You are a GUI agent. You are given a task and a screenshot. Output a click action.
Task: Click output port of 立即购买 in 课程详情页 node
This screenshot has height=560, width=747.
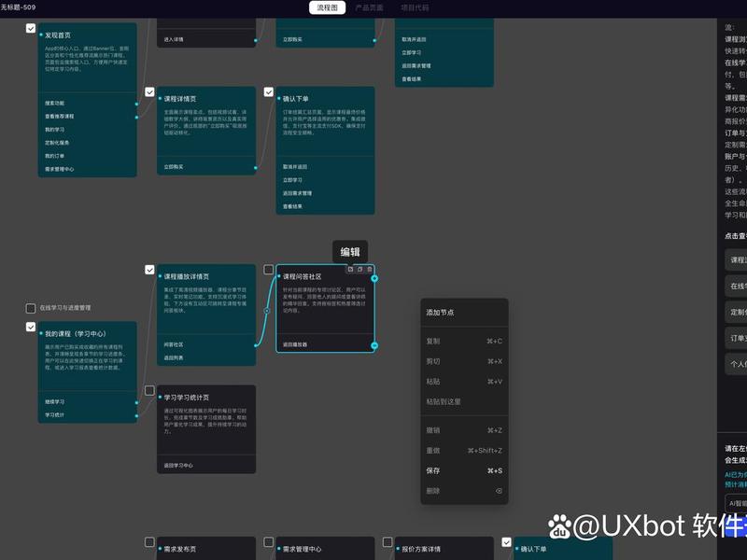[x=256, y=168]
